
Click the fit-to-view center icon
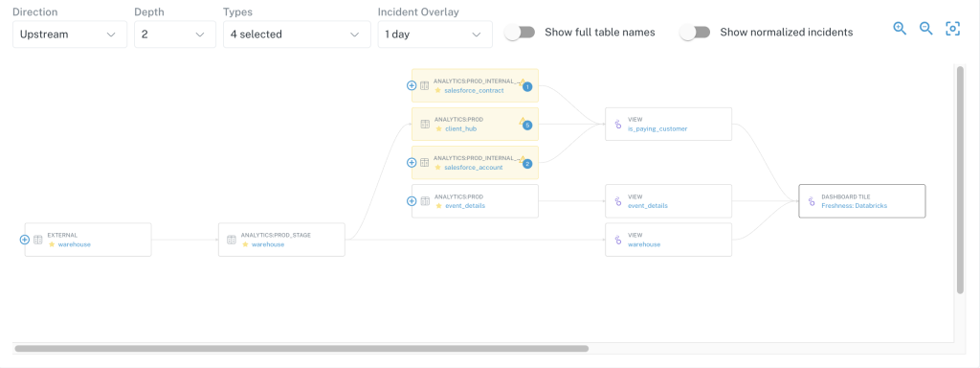coord(952,28)
